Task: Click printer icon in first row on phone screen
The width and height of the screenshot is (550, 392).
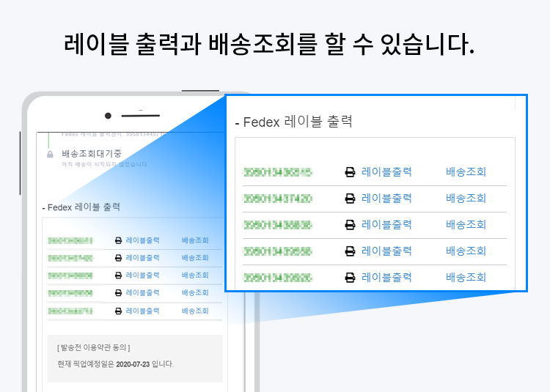Action: 119,240
